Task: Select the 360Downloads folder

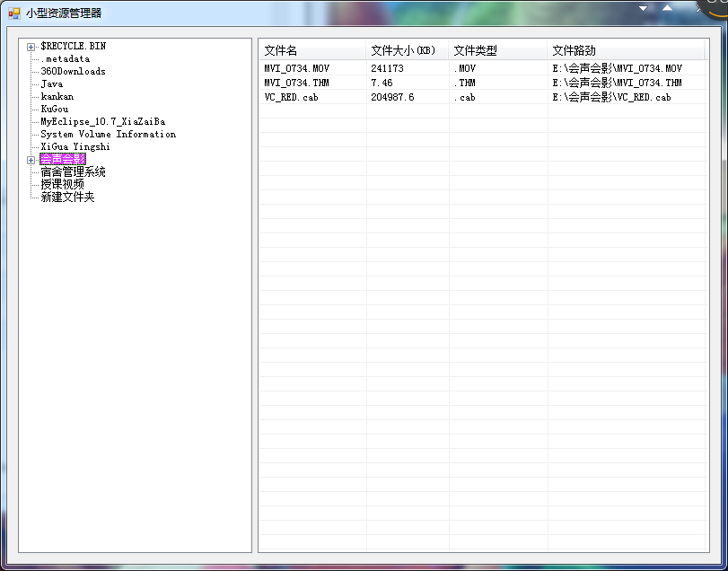Action: coord(74,71)
